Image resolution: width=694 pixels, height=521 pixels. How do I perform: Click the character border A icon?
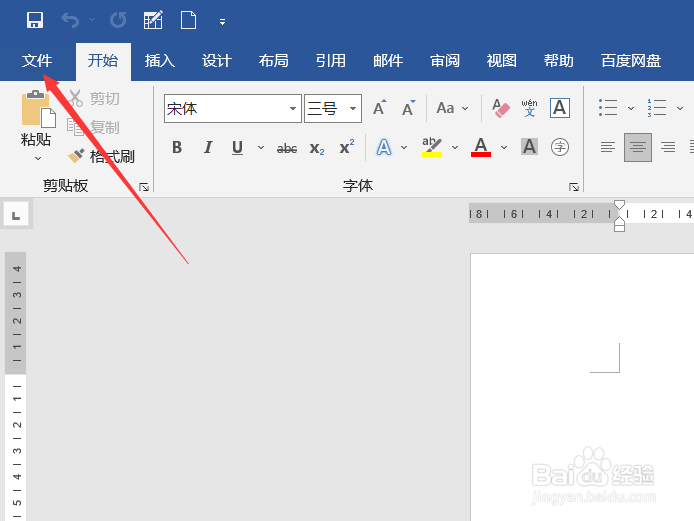(559, 108)
